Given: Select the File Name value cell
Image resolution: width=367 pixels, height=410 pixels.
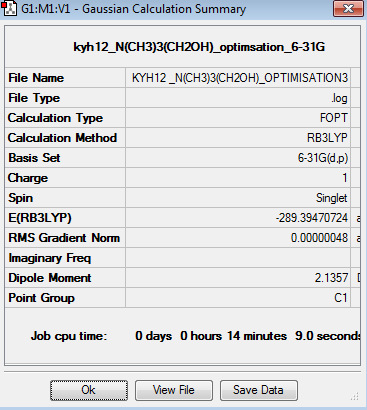Looking at the screenshot, I should [x=238, y=78].
